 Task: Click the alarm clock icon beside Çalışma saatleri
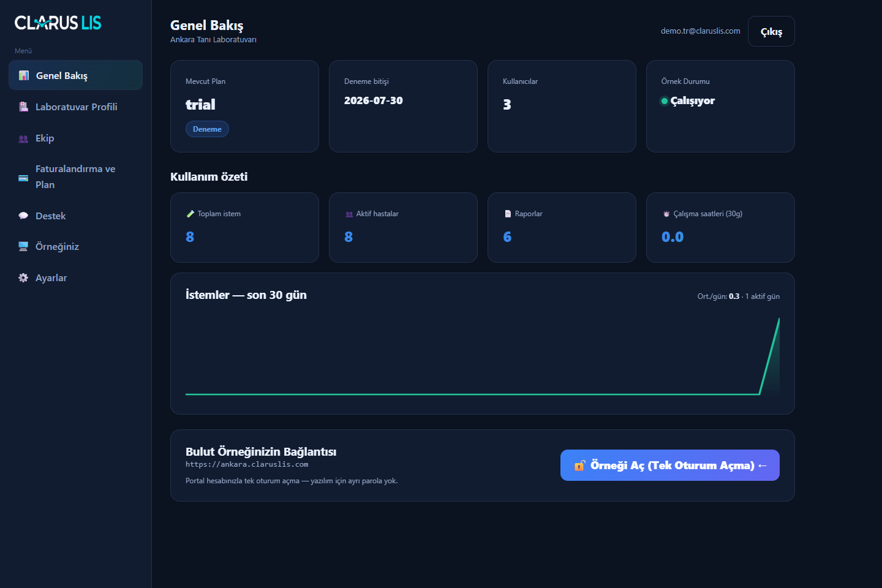coord(666,214)
